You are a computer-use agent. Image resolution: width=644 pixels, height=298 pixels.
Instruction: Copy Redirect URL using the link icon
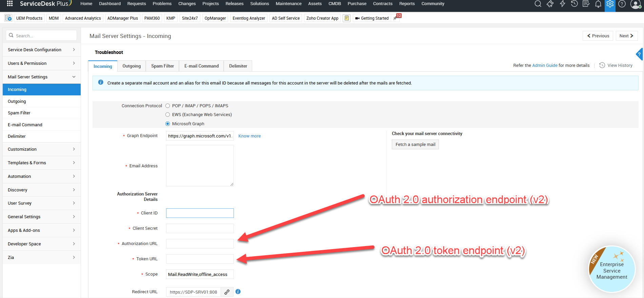227,292
